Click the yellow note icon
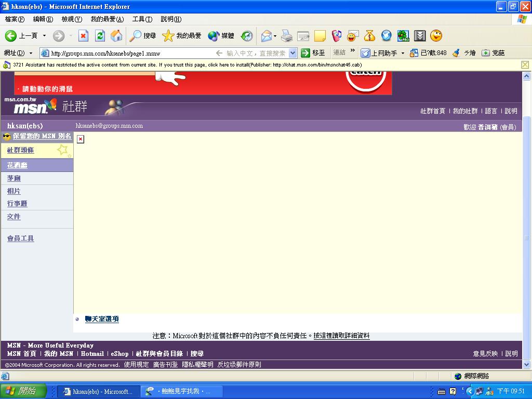This screenshot has width=532, height=399. [320, 36]
